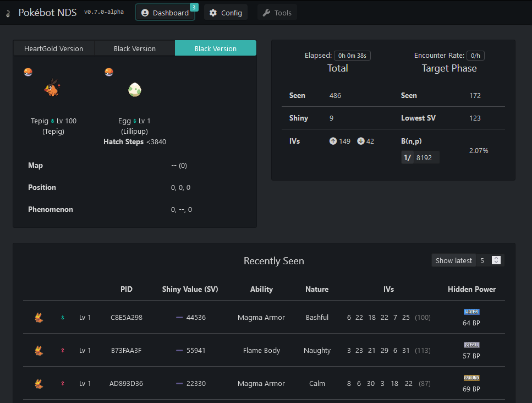Click the Hatch Steps <3840 text
Screen dimensions: 532x403
135,142
